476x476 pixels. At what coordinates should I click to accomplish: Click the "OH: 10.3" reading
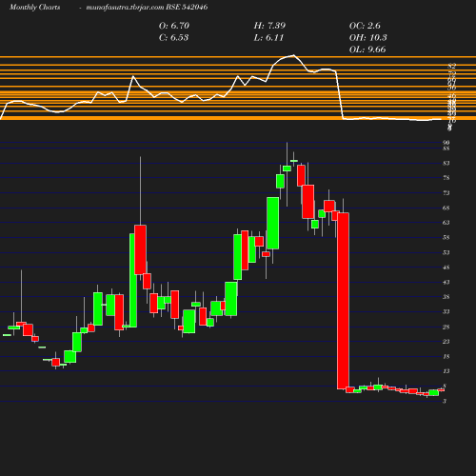367,37
